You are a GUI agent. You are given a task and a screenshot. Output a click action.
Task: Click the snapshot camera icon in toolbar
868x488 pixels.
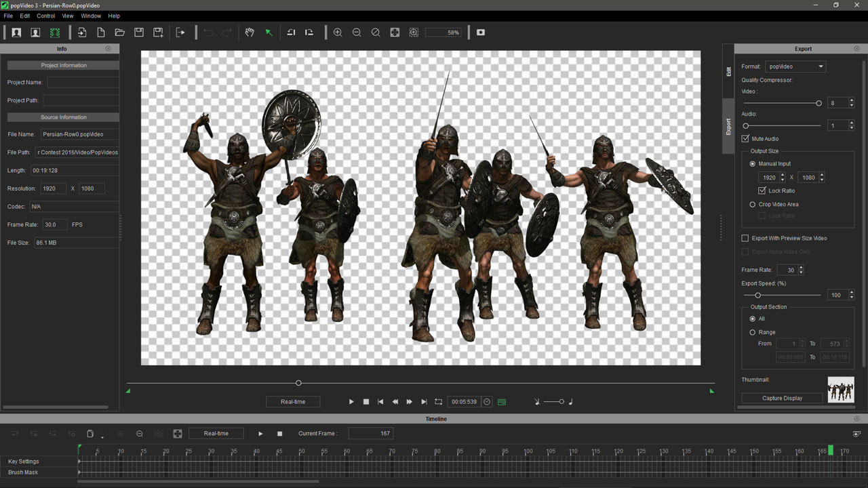coord(481,33)
